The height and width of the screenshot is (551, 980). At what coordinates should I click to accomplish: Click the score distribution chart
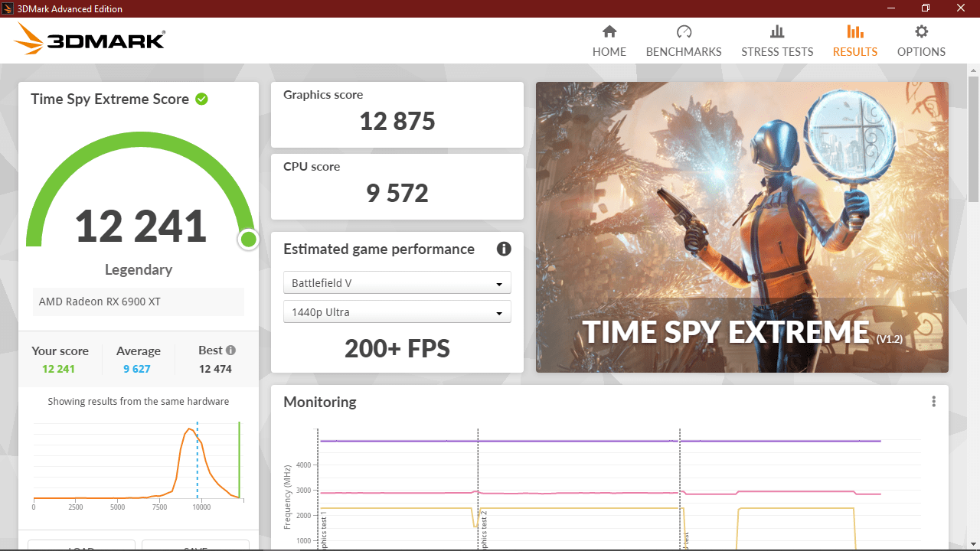[x=139, y=465]
